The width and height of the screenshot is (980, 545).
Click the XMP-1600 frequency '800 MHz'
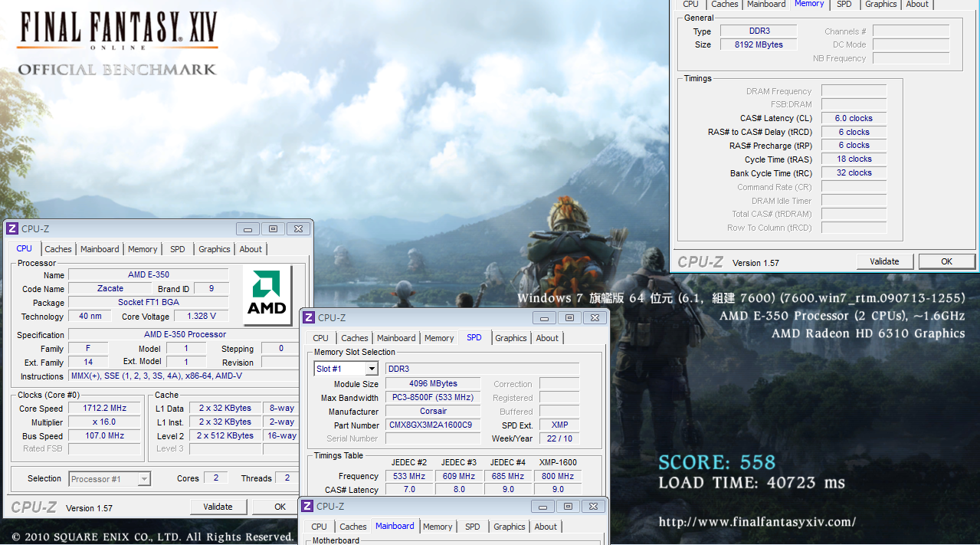pyautogui.click(x=558, y=476)
